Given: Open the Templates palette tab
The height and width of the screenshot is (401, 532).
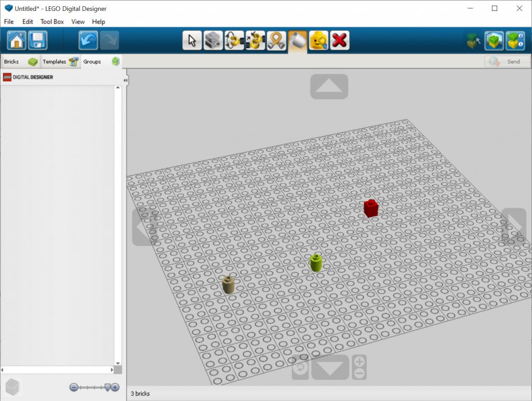Looking at the screenshot, I should coord(60,61).
